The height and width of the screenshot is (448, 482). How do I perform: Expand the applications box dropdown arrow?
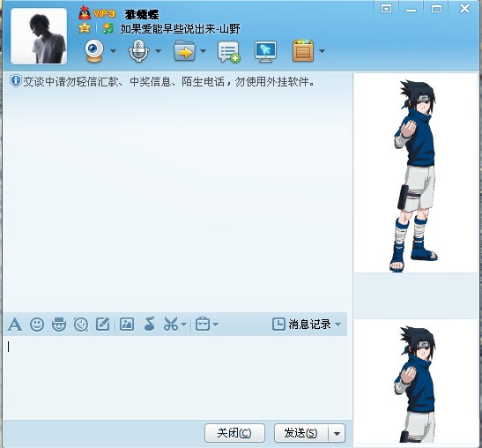tap(322, 51)
